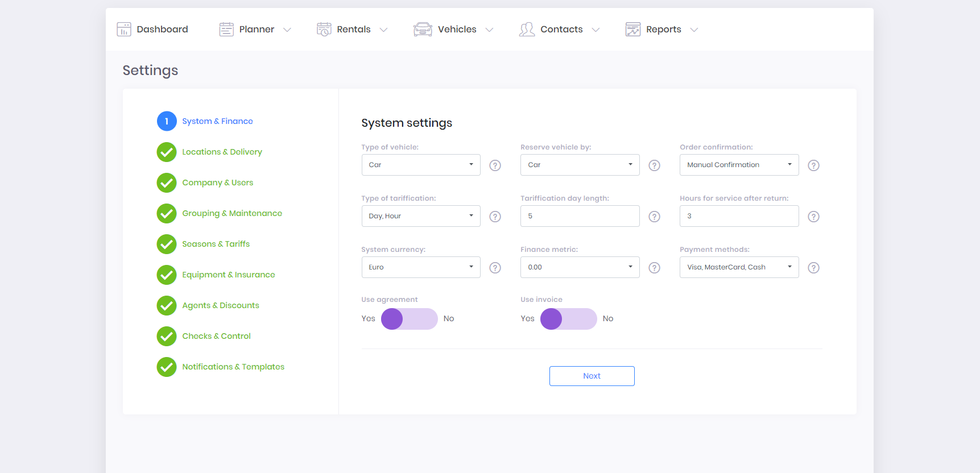Open help for Finance metric

pyautogui.click(x=655, y=268)
